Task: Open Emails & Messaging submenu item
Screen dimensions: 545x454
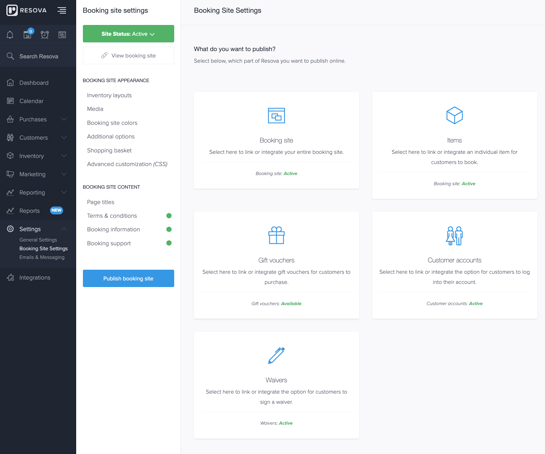Action: [42, 257]
